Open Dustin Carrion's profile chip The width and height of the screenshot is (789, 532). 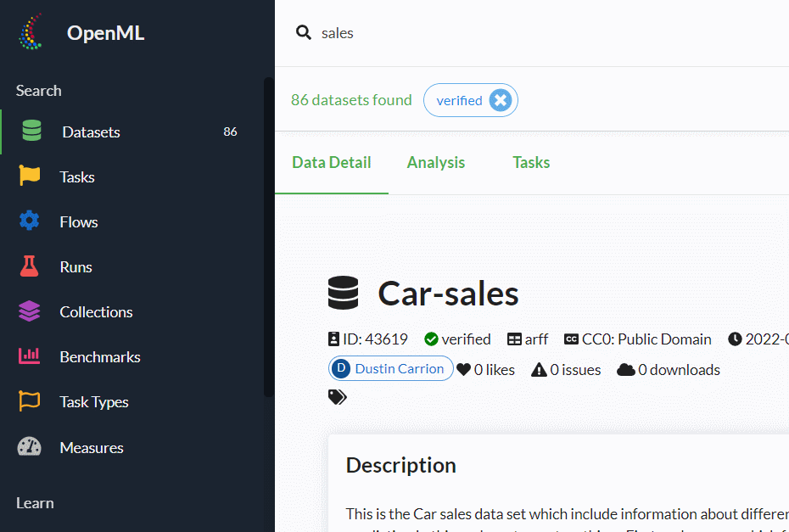tap(390, 369)
